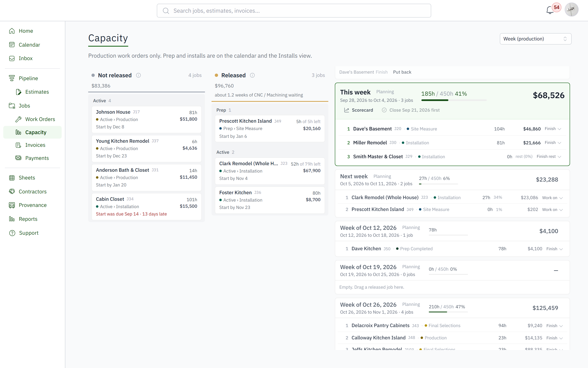Click the Week of Oct 26 capacity progress bar
Image resolution: width=588 pixels, height=368 pixels.
click(x=448, y=312)
